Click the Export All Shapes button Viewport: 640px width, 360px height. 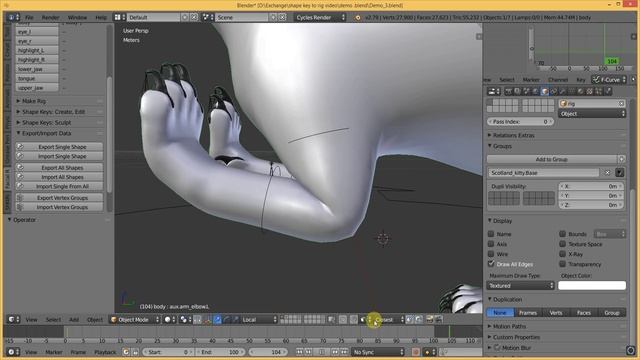(x=60, y=167)
